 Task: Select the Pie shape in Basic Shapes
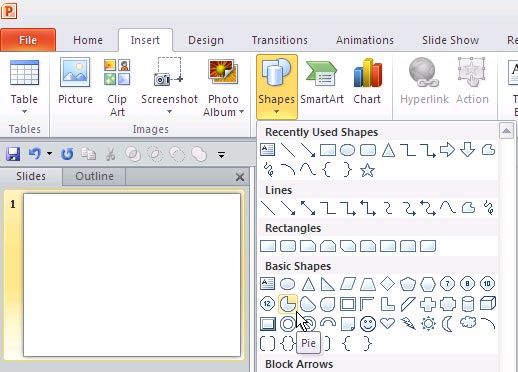(287, 304)
